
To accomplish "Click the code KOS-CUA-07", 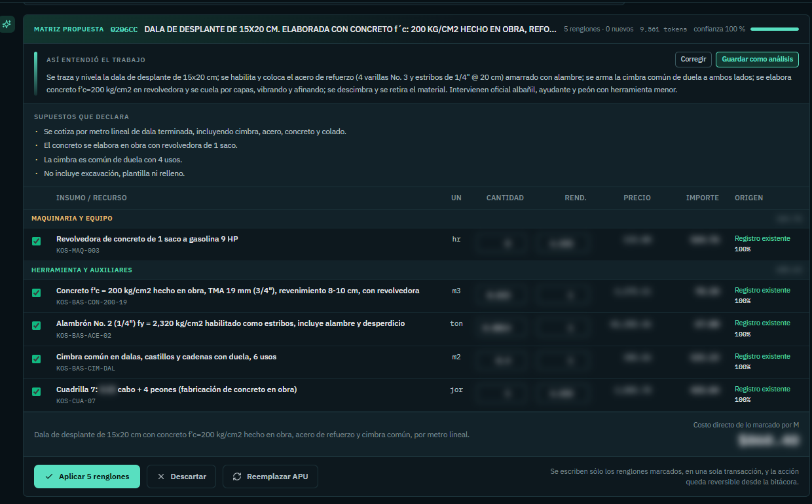I will 76,401.
